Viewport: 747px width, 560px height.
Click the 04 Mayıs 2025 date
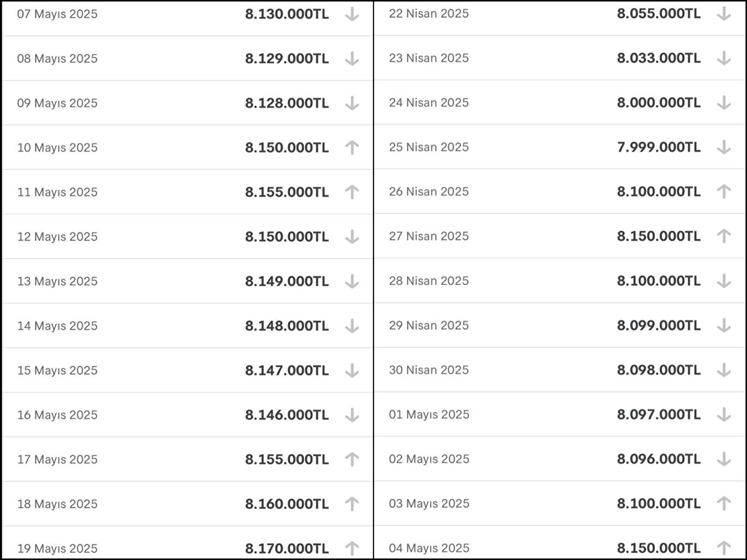pos(429,548)
